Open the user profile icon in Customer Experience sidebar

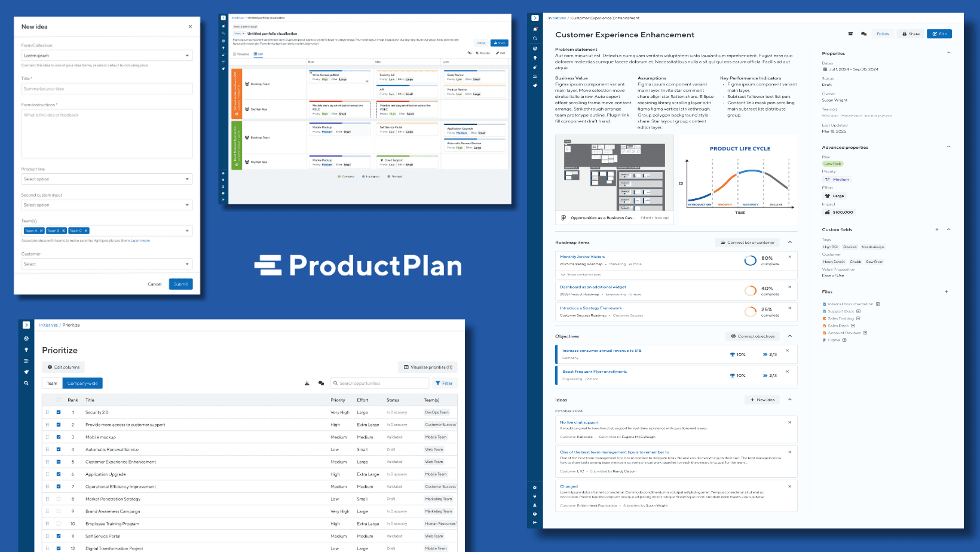(535, 505)
